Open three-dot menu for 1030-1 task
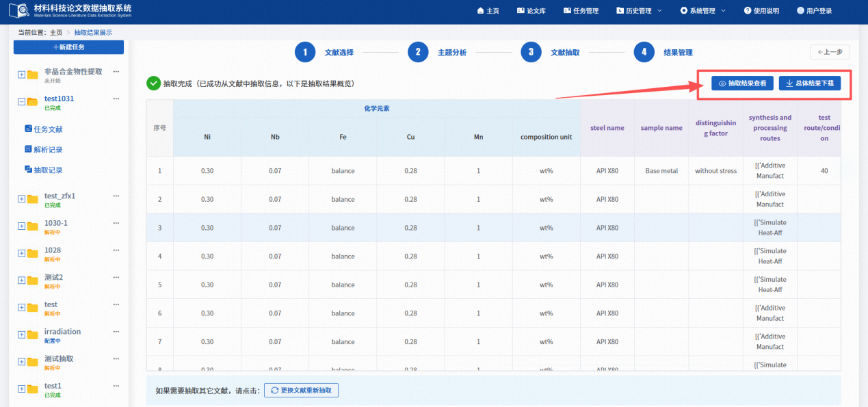Image resolution: width=868 pixels, height=407 pixels. tap(116, 223)
